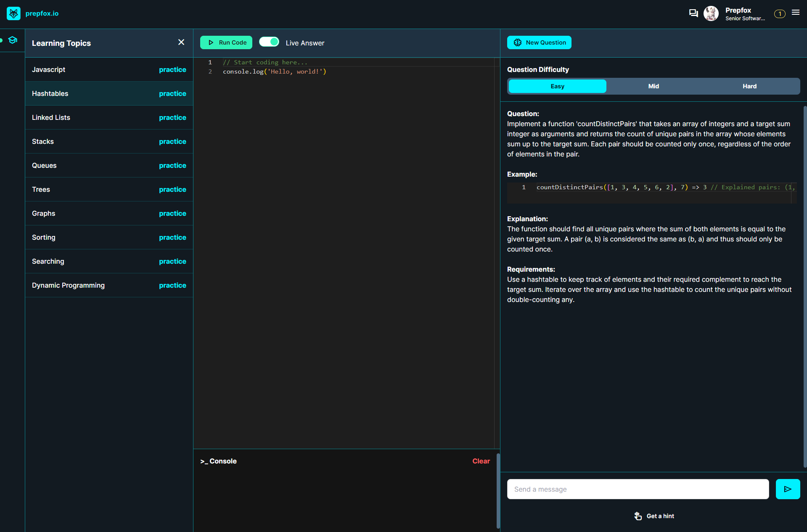This screenshot has height=532, width=807.
Task: Click the Learning Topics heading
Action: tap(61, 43)
